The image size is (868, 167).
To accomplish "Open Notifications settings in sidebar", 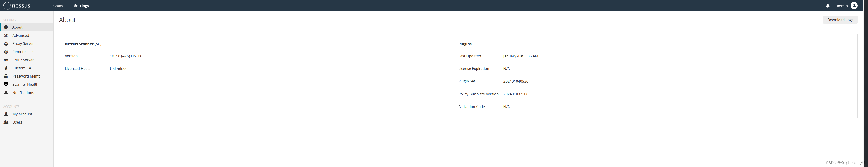I will pos(27,93).
